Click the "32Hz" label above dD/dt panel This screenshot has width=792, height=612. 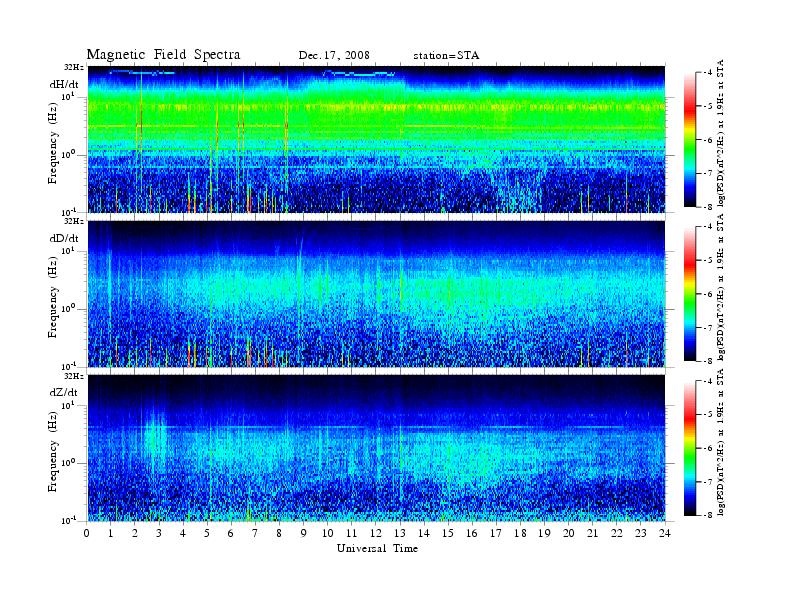[x=74, y=221]
